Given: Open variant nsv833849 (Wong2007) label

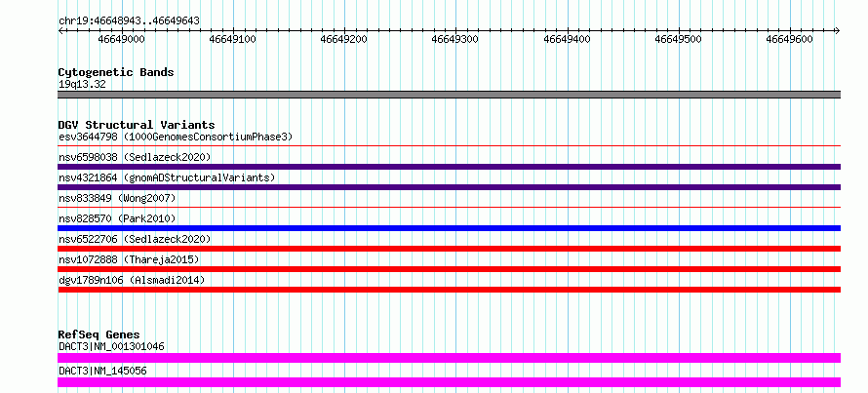Looking at the screenshot, I should click(117, 198).
